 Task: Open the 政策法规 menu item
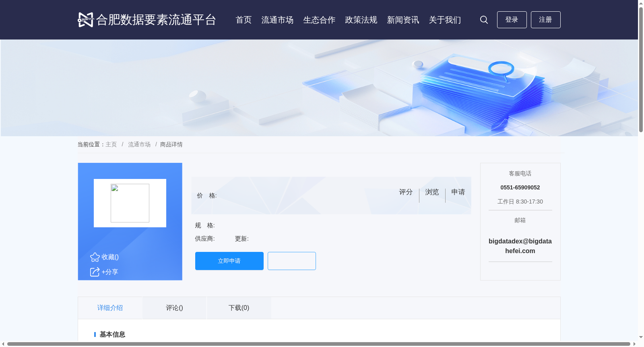(361, 20)
